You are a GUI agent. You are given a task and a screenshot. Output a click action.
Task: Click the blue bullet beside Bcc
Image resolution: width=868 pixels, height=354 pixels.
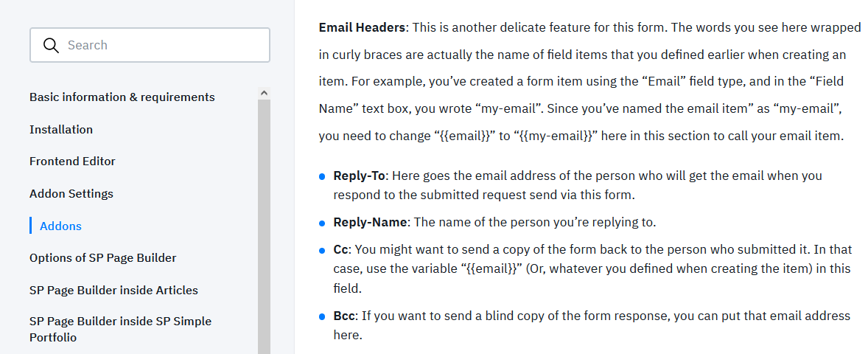(322, 317)
